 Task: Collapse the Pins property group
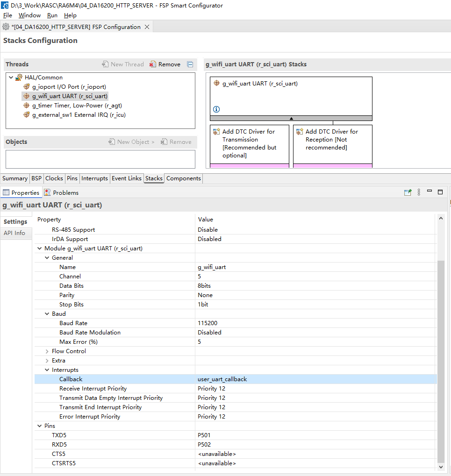39,426
